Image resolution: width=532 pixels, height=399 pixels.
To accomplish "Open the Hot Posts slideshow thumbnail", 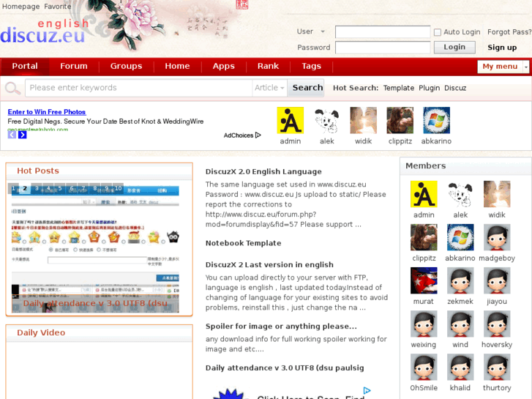I will [95, 248].
